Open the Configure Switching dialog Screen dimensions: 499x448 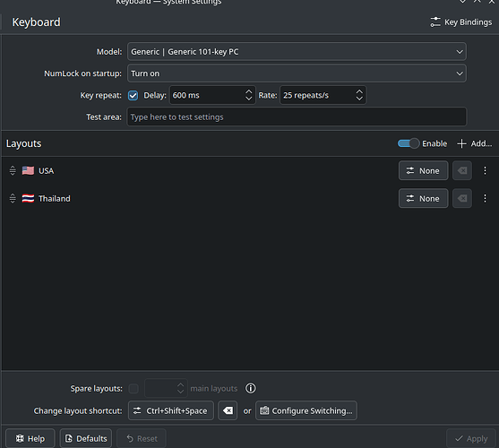tap(306, 410)
